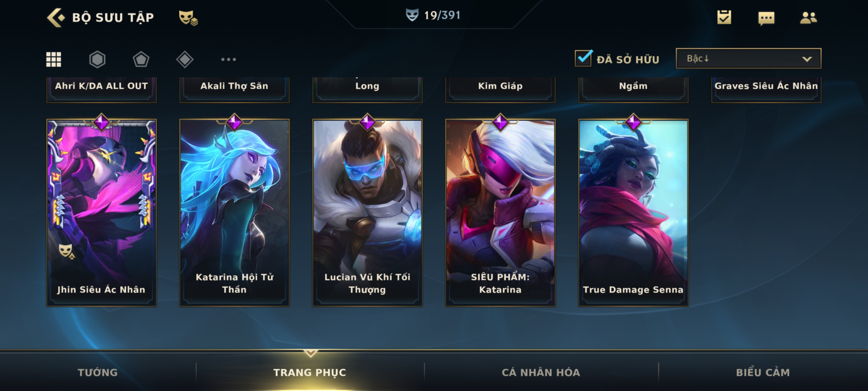Expand sort options via dropdown chevron

[807, 59]
